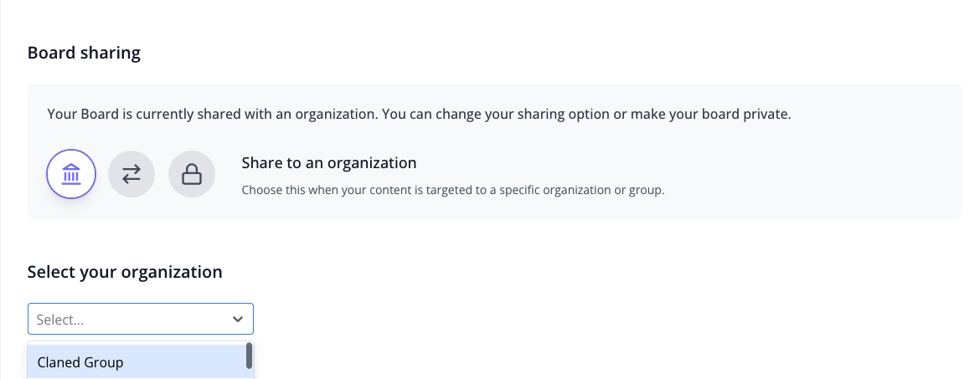Open the Select your organization dropdown
This screenshot has width=980, height=379.
pos(141,319)
